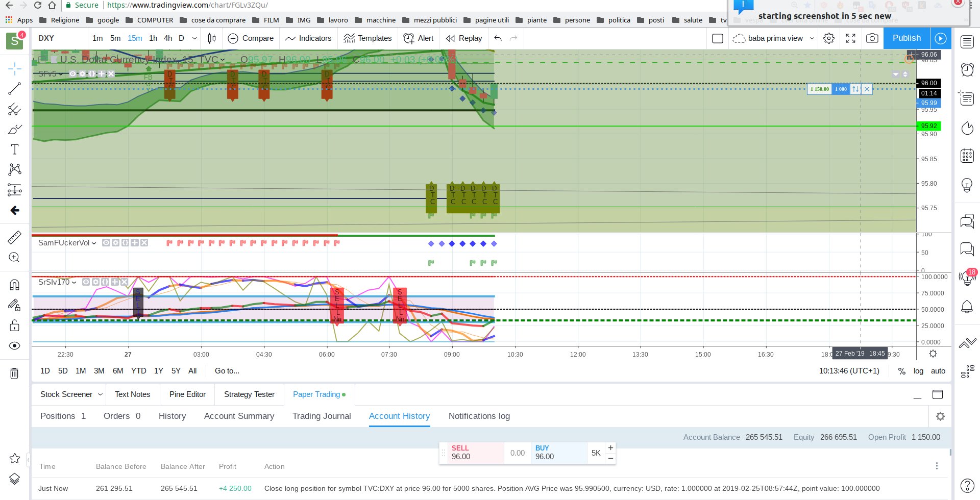Click BUY at 96.00

click(558, 453)
